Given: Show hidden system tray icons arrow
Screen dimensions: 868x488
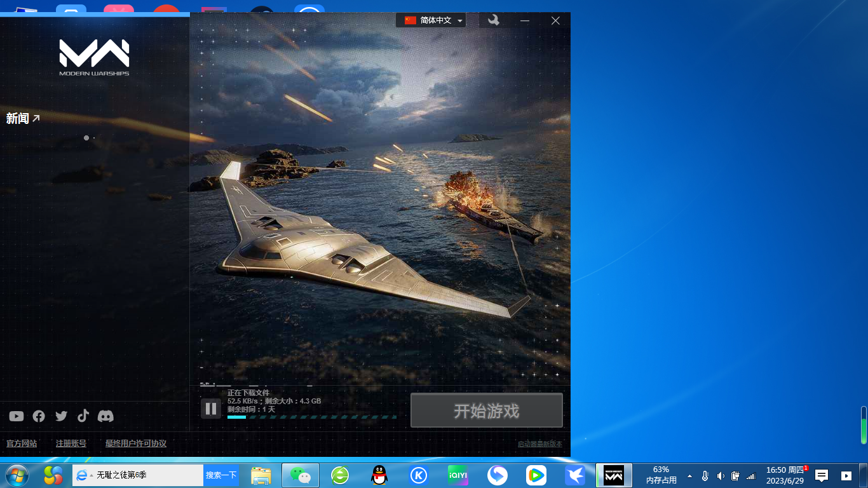Looking at the screenshot, I should (x=690, y=475).
